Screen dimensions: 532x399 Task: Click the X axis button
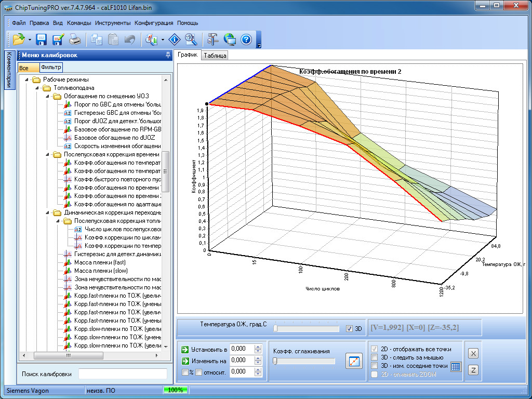473,353
